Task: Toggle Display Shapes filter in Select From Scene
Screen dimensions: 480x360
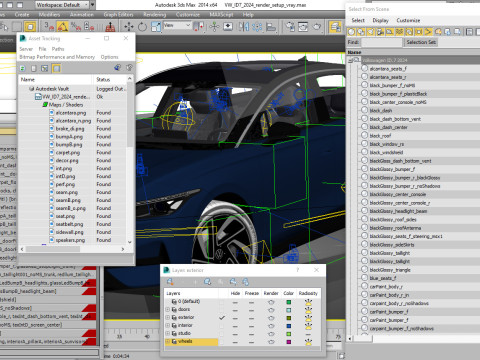Action: [x=361, y=32]
